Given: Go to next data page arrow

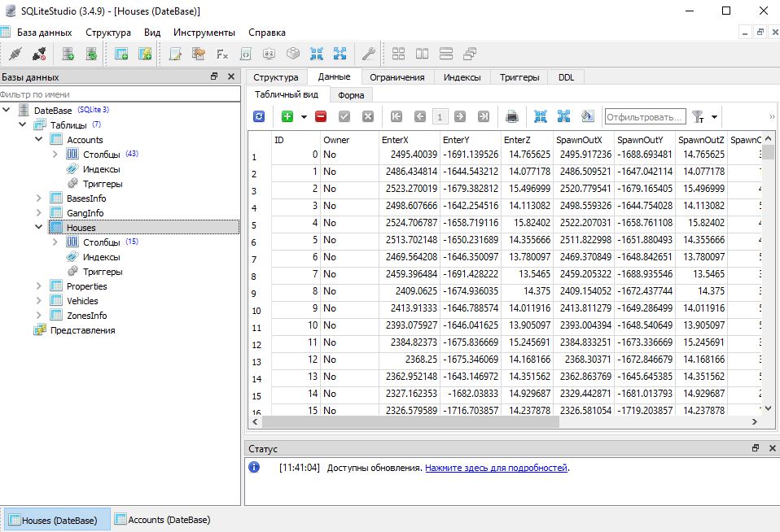Looking at the screenshot, I should tap(460, 116).
